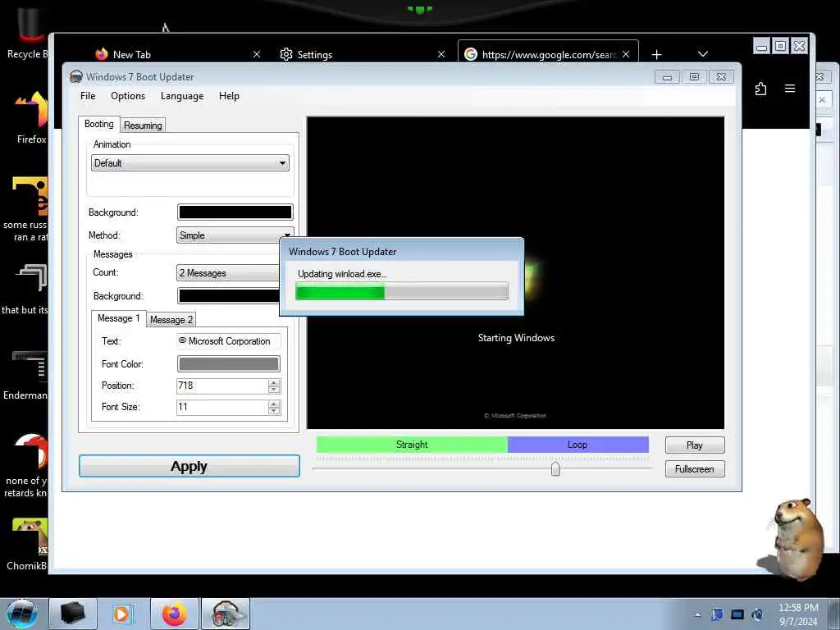This screenshot has width=840, height=630.
Task: Open the Windows Start orb
Action: coord(22,614)
